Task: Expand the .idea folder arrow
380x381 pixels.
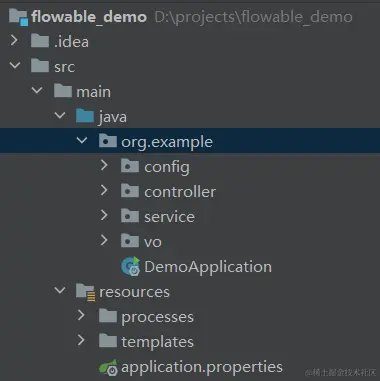Action: click(14, 41)
